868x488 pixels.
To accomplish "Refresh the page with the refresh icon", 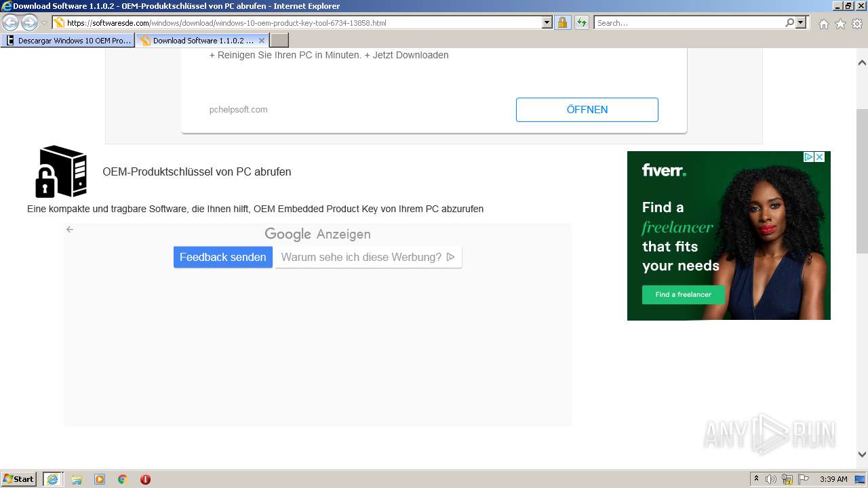I will (x=581, y=23).
